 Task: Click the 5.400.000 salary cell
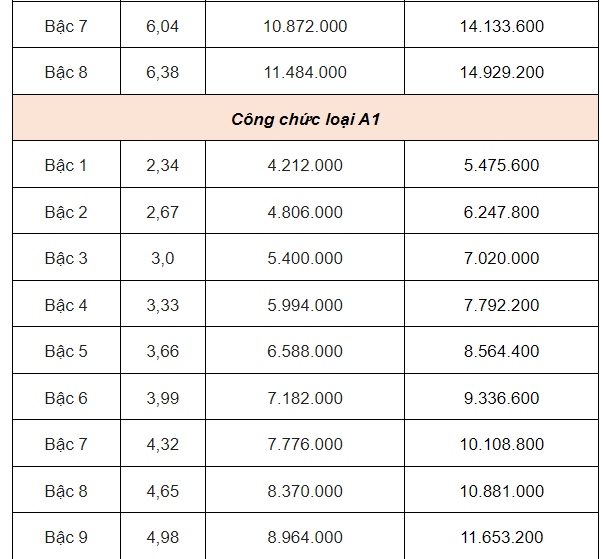pos(305,258)
